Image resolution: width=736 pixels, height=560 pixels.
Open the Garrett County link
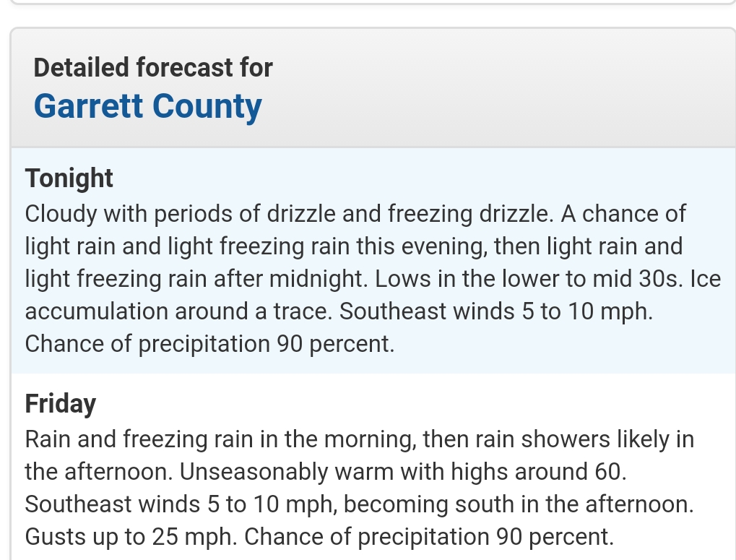pyautogui.click(x=147, y=106)
